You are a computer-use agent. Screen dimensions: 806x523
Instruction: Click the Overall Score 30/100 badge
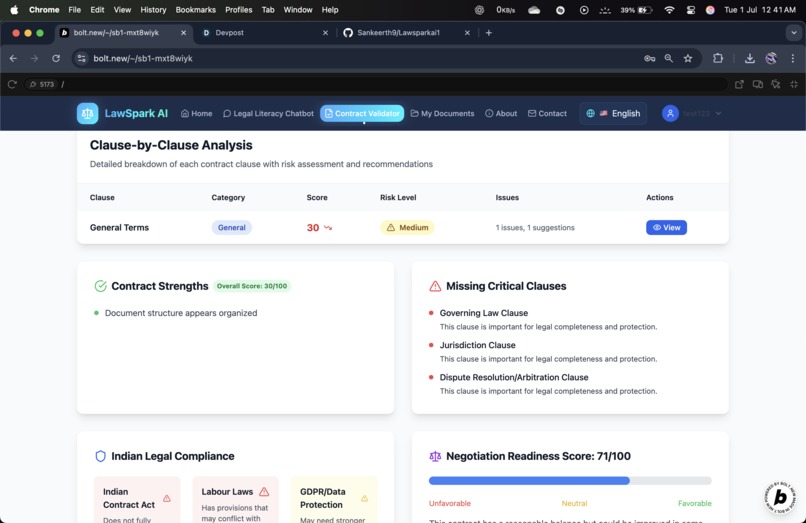click(x=252, y=286)
